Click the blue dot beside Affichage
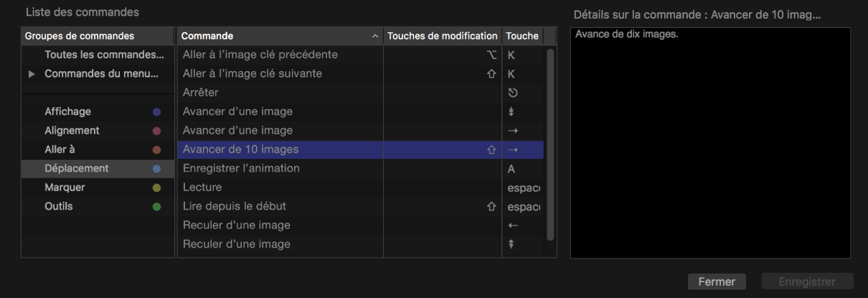868x298 pixels. pos(157,112)
